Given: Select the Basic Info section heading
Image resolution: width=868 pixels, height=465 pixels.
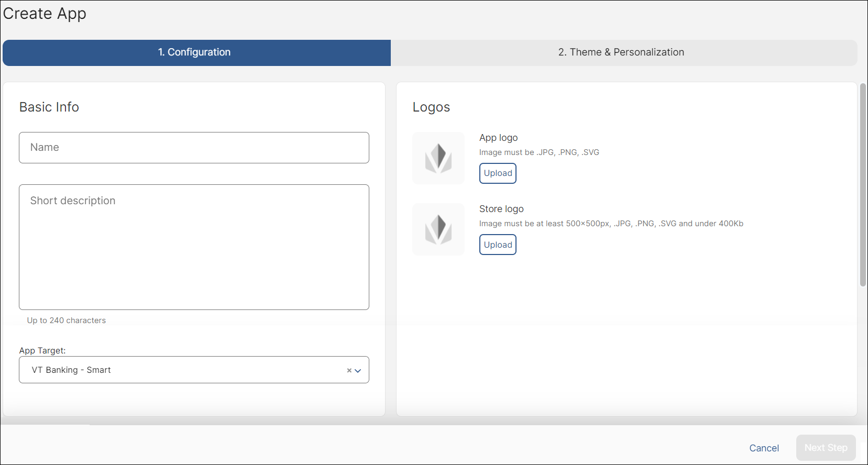Looking at the screenshot, I should 49,107.
